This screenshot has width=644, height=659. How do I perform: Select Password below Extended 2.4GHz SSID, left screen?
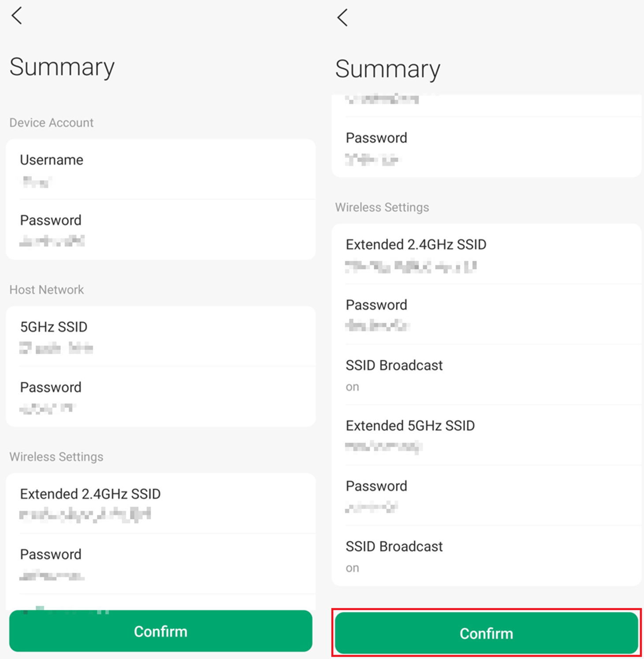160,564
